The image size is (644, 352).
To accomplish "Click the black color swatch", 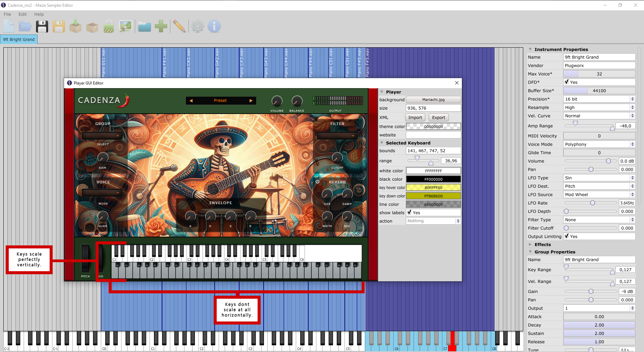I will tap(433, 179).
